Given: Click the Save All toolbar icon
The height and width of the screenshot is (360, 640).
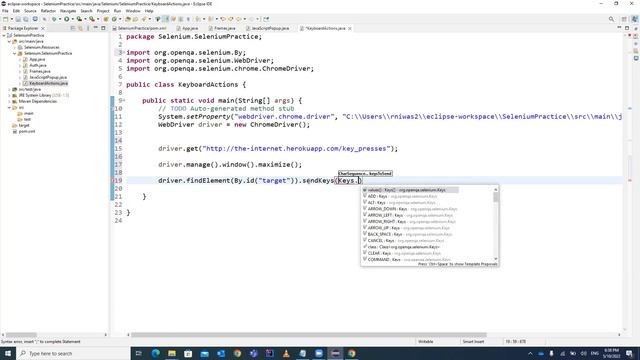Looking at the screenshot, I should pyautogui.click(x=26, y=19).
